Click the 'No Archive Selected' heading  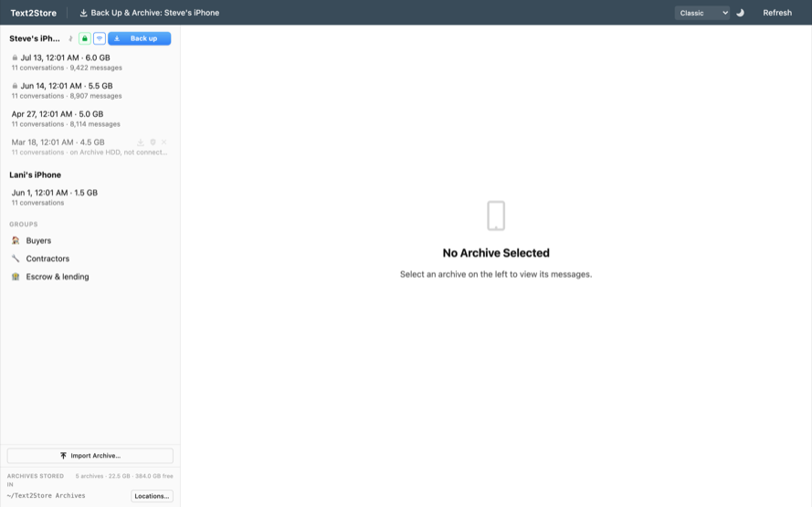[x=496, y=253]
